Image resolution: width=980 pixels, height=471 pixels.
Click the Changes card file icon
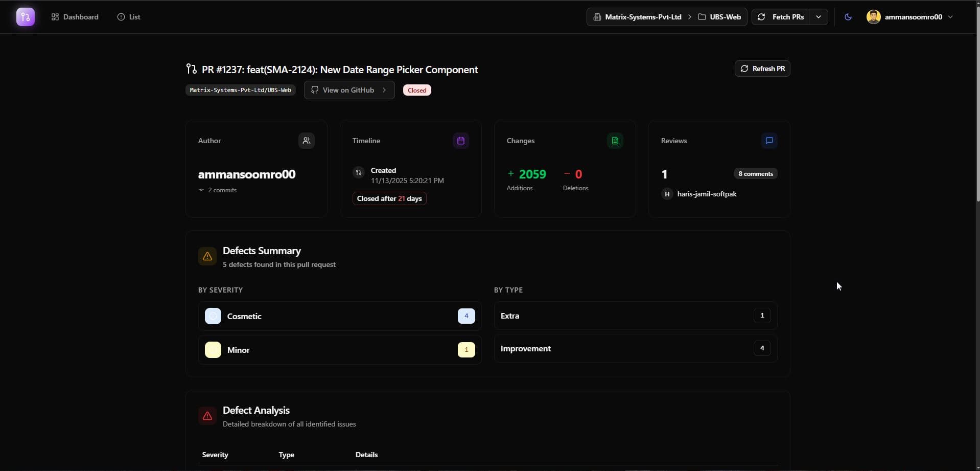[x=615, y=141]
